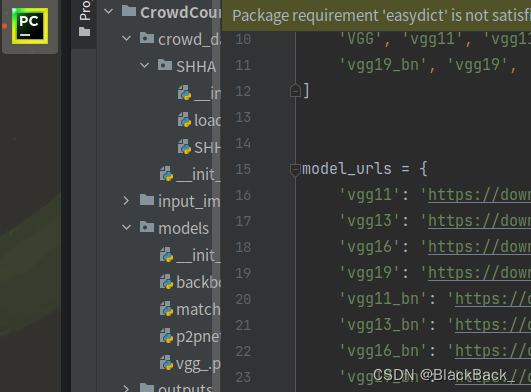The height and width of the screenshot is (392, 531).
Task: Click the Python file icon of p2pnet
Action: click(x=166, y=336)
